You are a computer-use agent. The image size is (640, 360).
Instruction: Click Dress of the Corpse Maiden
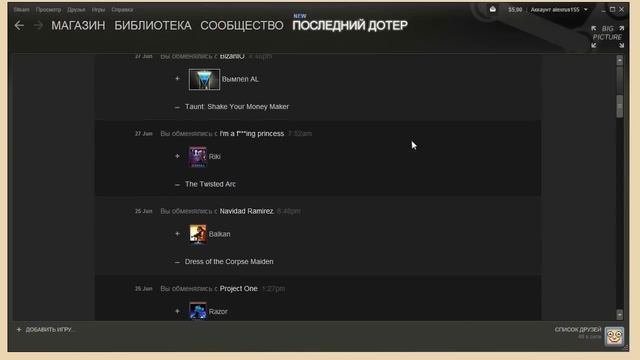coord(229,262)
